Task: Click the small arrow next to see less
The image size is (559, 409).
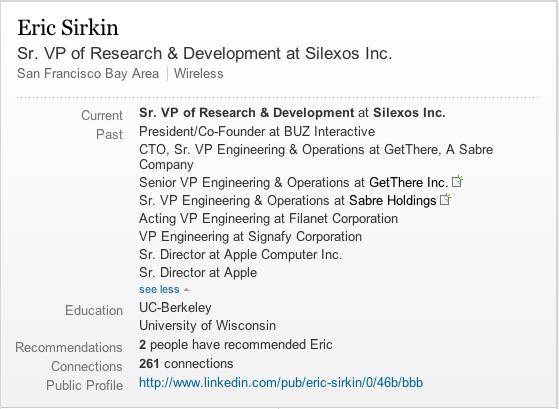Action: point(186,290)
